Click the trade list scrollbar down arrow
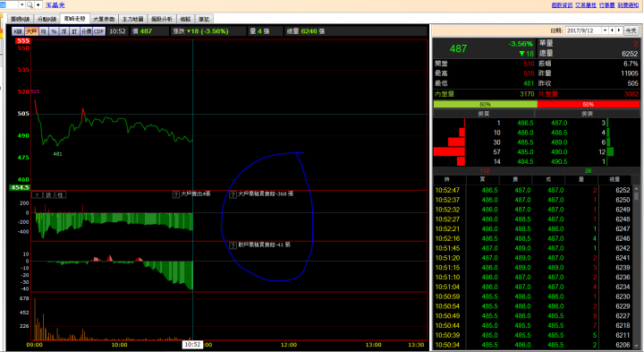Image resolution: width=644 pixels, height=352 pixels. pos(636,346)
